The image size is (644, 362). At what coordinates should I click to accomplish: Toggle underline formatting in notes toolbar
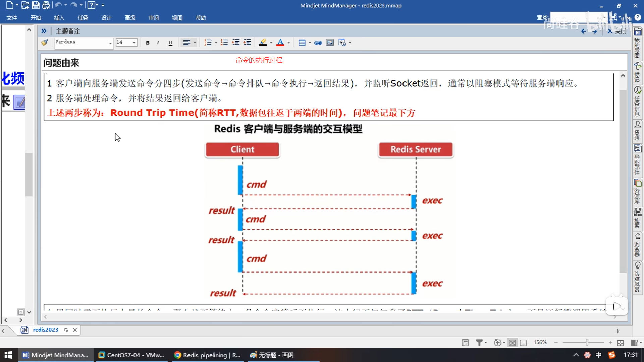pos(170,43)
